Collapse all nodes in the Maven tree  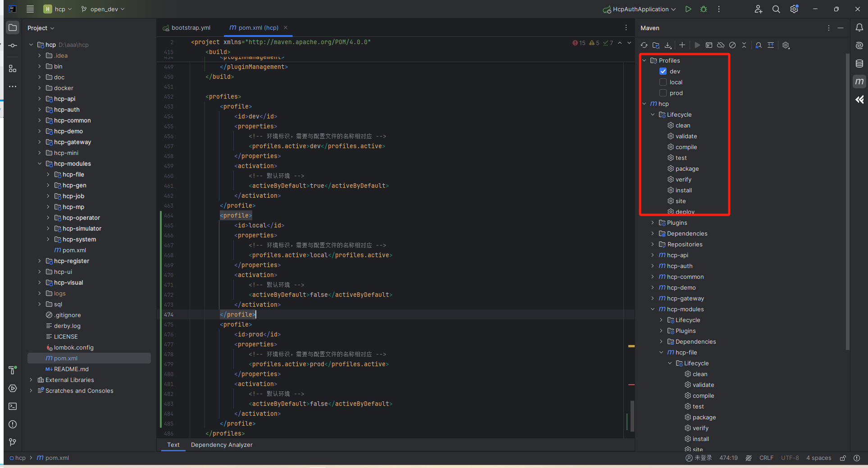pos(744,45)
